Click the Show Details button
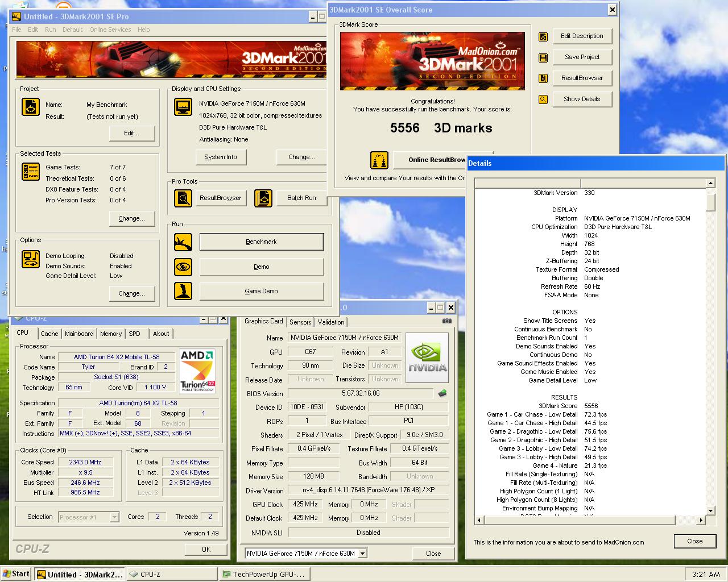The image size is (728, 582). (x=582, y=99)
